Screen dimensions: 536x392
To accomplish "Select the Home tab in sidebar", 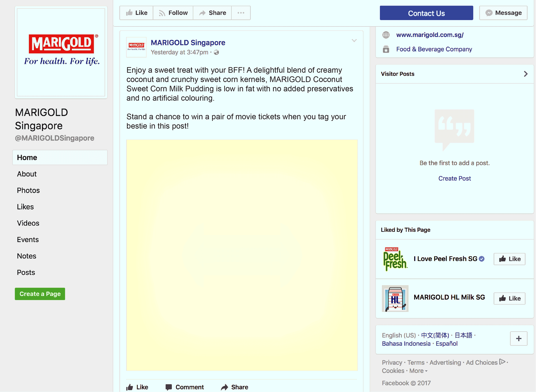I will coord(60,158).
